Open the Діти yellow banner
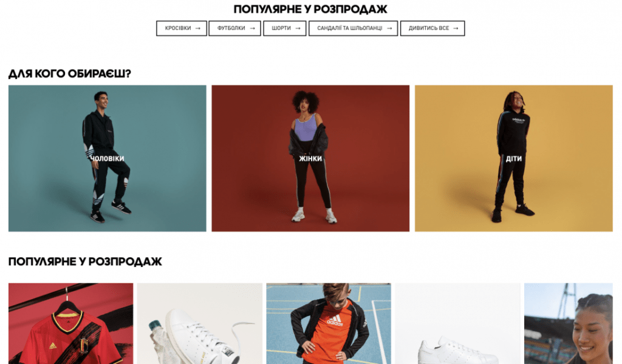The width and height of the screenshot is (622, 364). pos(514,158)
